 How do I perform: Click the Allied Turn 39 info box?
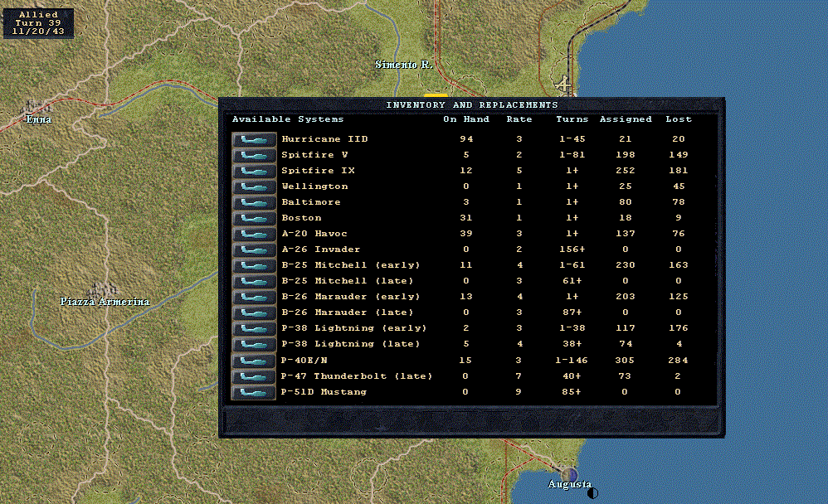coord(38,23)
